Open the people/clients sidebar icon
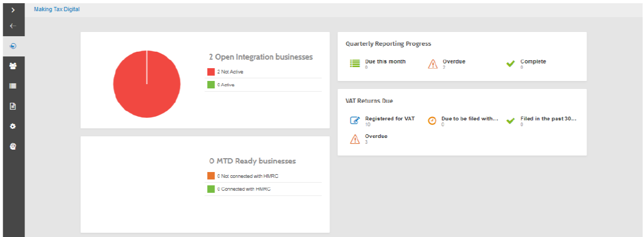644x237 pixels. (13, 66)
